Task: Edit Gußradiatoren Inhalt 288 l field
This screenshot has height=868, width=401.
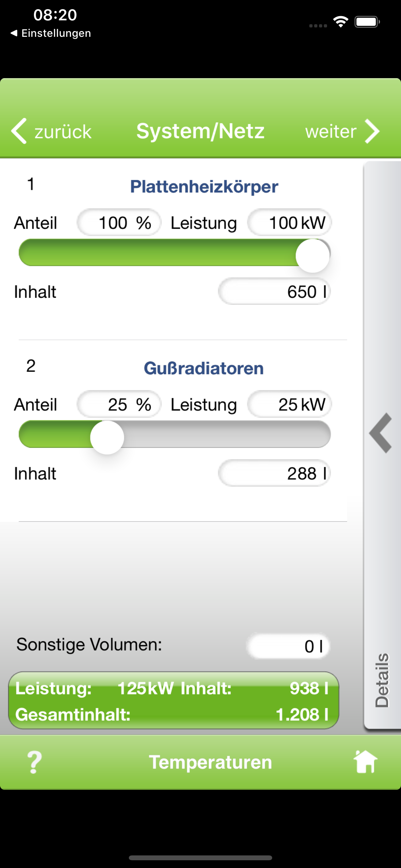Action: 274,473
